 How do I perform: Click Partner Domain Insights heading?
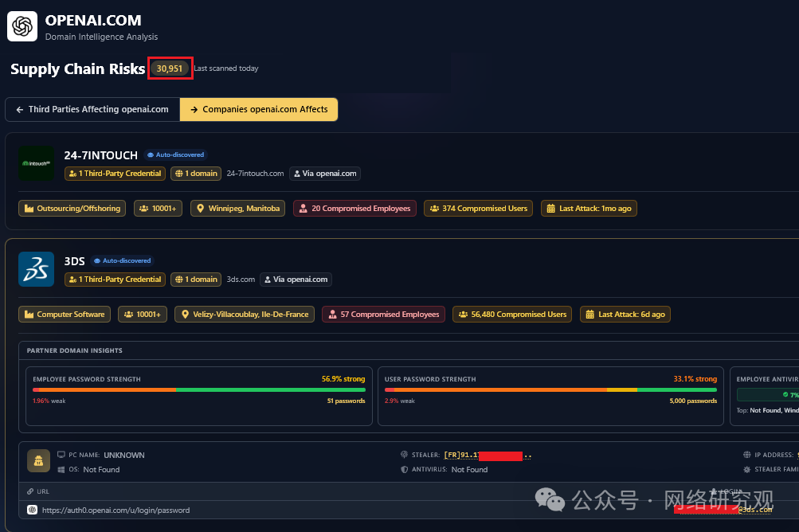point(74,350)
